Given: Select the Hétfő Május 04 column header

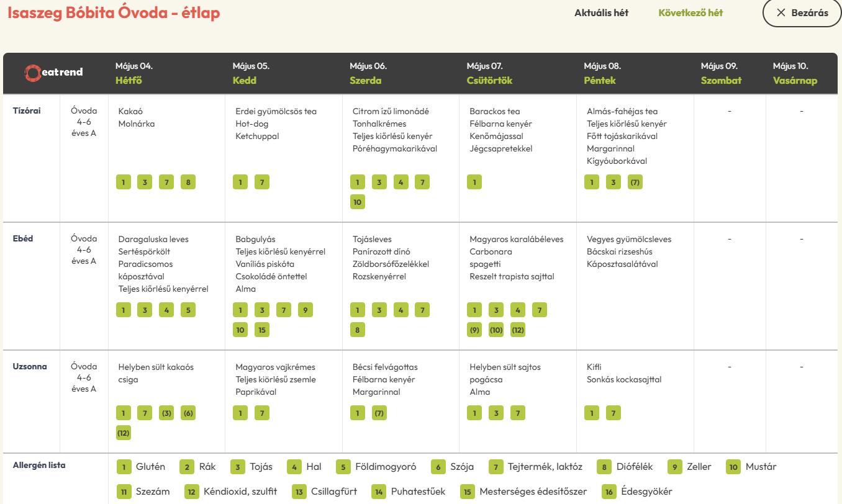Looking at the screenshot, I should tap(134, 73).
